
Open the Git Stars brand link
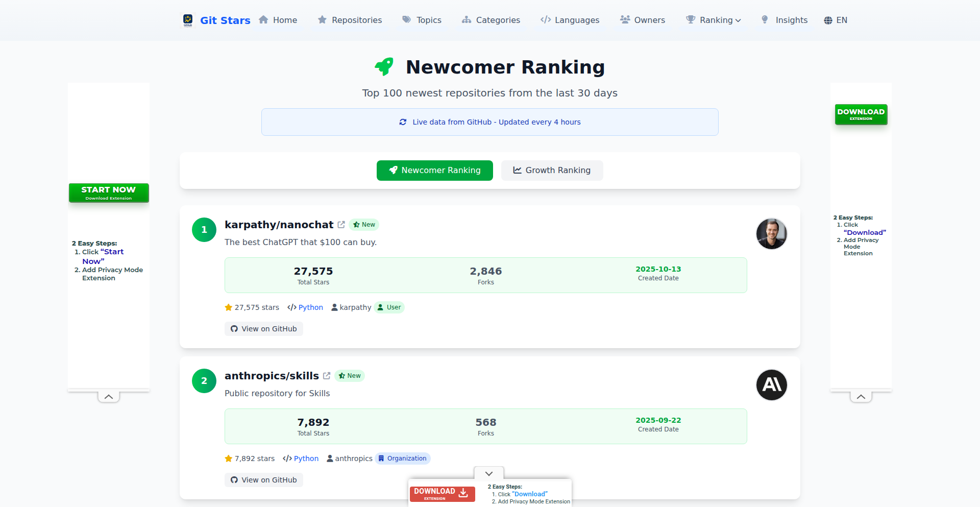(225, 20)
